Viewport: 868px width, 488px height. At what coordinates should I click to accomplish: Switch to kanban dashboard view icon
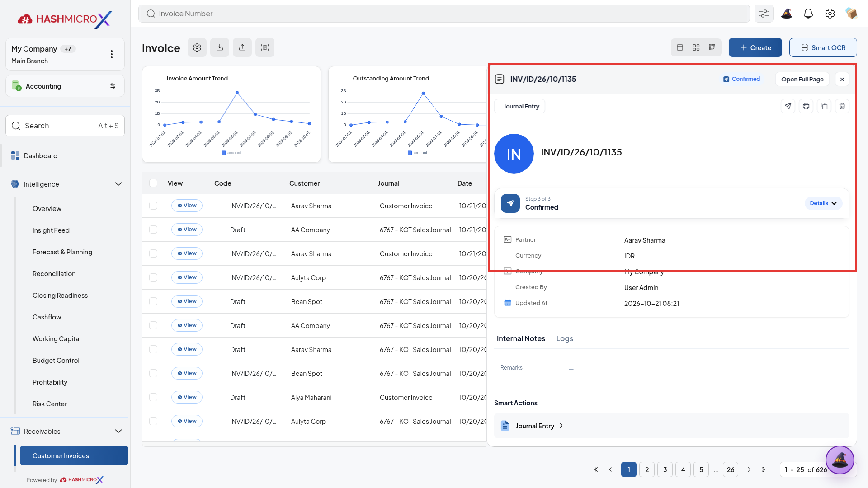712,47
